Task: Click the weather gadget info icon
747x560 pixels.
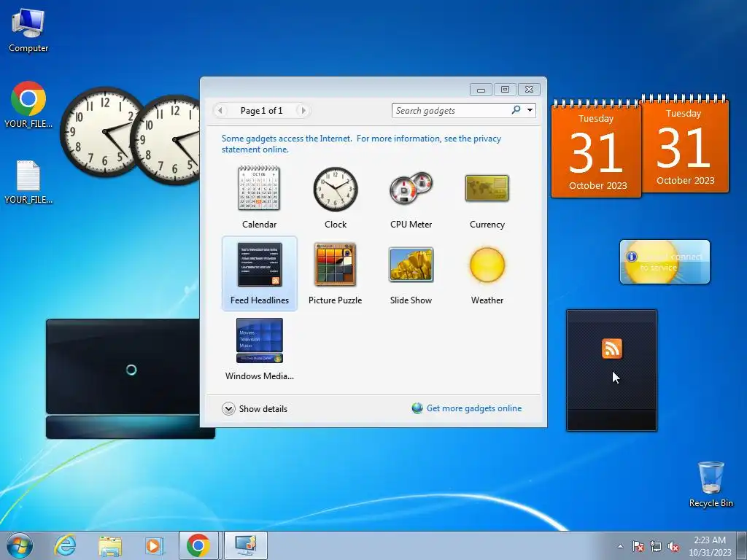Action: pyautogui.click(x=632, y=257)
